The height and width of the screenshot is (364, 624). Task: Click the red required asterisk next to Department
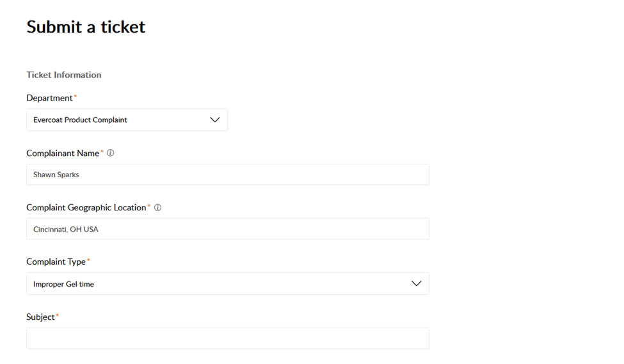[x=76, y=97]
